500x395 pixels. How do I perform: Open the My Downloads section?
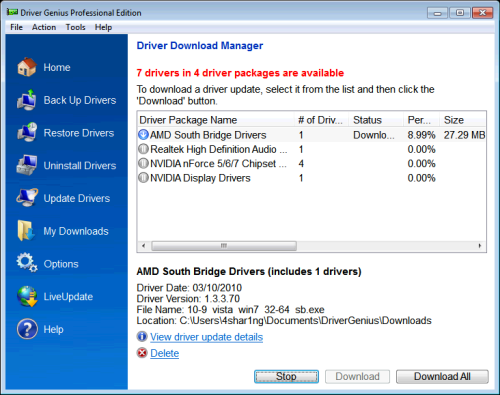[76, 231]
